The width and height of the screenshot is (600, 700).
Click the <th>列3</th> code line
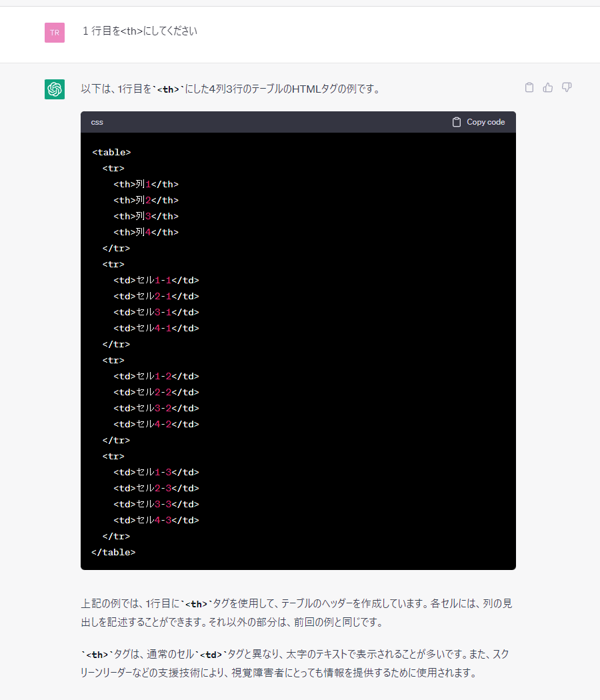point(146,217)
